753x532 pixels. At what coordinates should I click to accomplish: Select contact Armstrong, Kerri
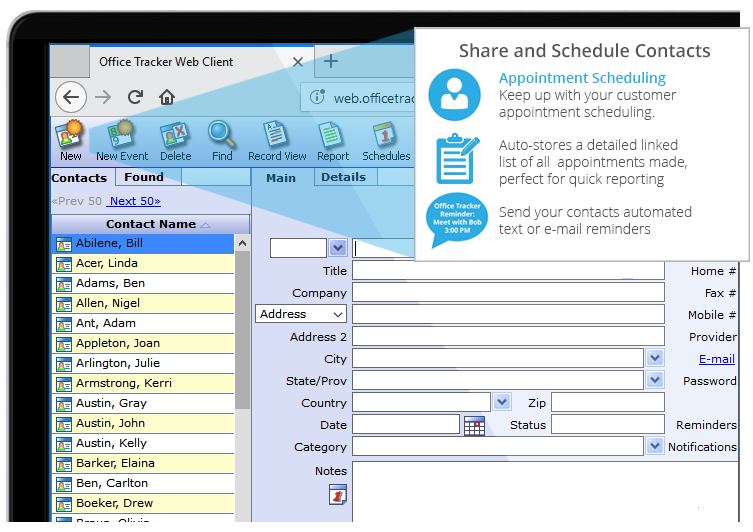coord(143,384)
